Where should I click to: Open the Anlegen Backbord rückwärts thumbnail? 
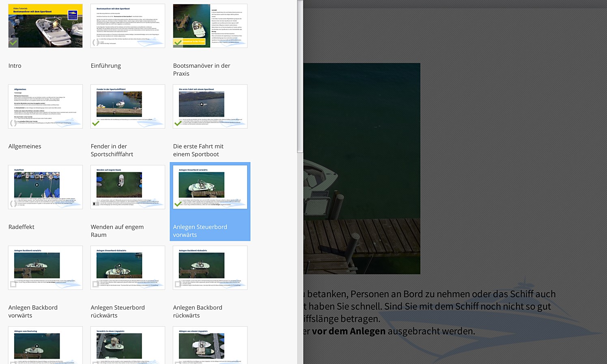click(210, 268)
